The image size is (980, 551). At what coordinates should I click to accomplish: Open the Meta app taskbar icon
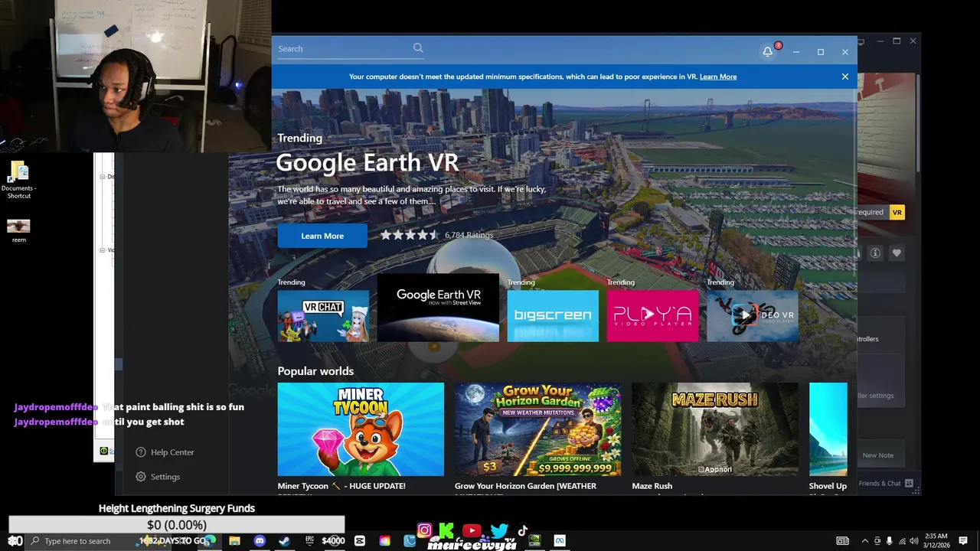[x=560, y=541]
